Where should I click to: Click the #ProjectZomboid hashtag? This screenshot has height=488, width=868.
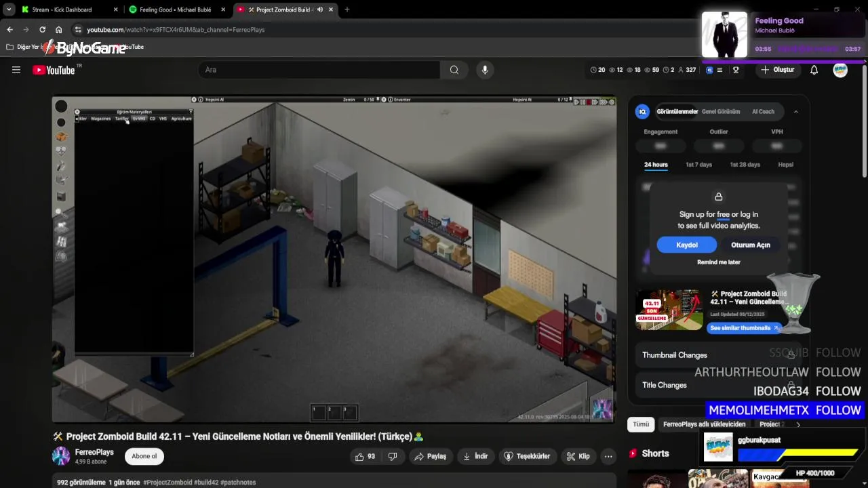point(167,483)
